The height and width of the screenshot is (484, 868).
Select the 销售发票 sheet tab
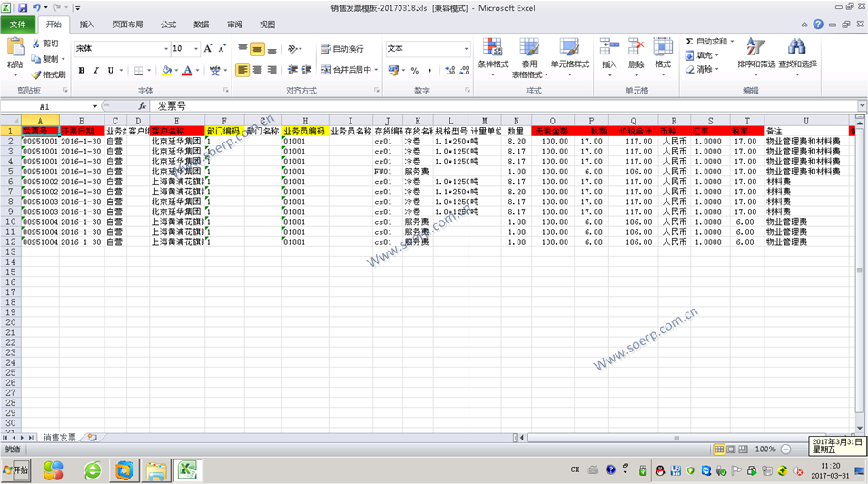[60, 438]
